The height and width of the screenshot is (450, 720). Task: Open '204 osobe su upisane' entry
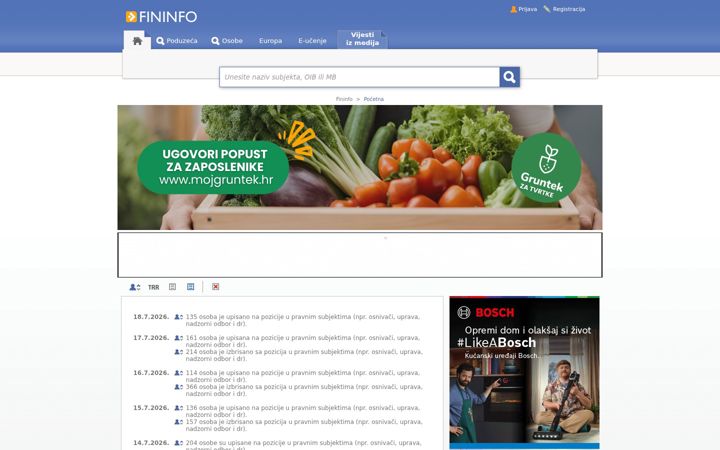303,445
